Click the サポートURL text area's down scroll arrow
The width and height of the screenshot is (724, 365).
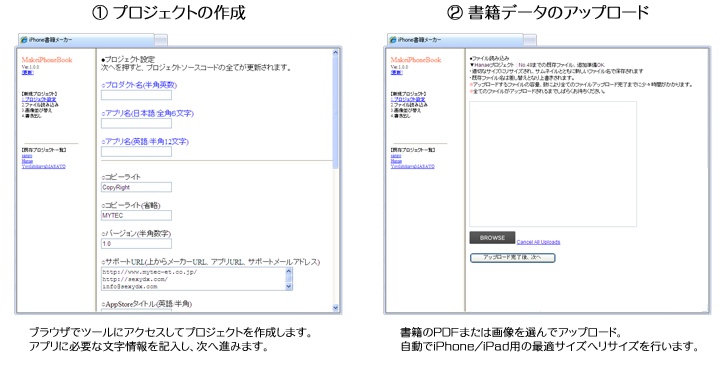(289, 286)
